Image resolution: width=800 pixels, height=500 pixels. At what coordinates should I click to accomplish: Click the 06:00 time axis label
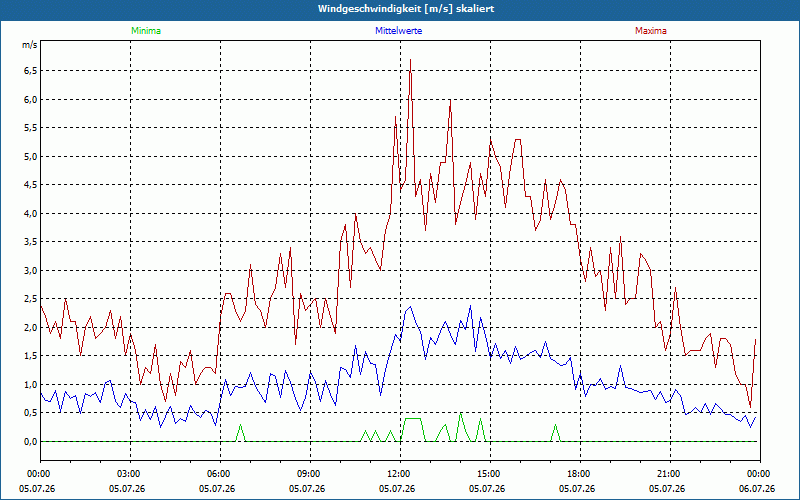pos(220,474)
